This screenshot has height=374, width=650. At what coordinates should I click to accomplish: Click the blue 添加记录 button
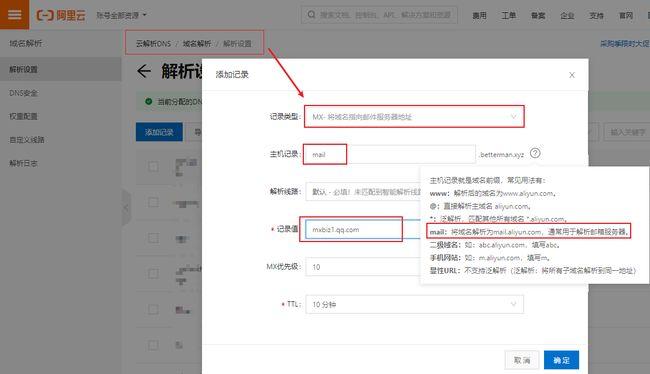(159, 132)
